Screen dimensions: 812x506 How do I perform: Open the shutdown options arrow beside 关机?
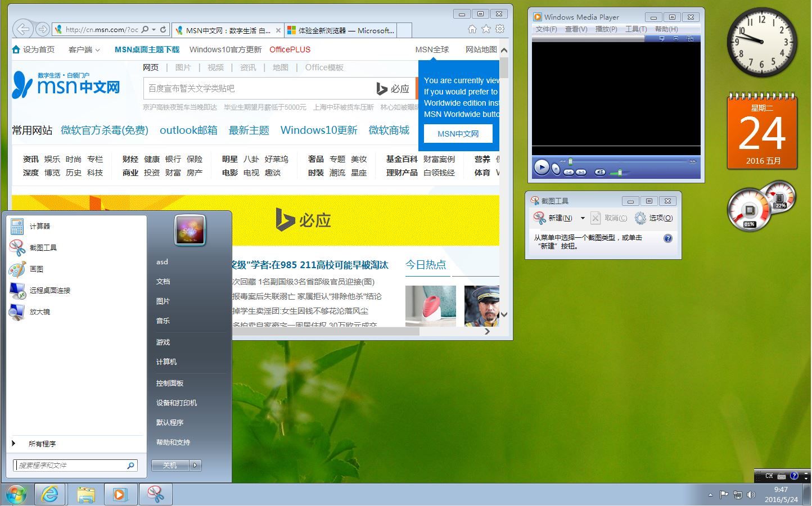195,466
